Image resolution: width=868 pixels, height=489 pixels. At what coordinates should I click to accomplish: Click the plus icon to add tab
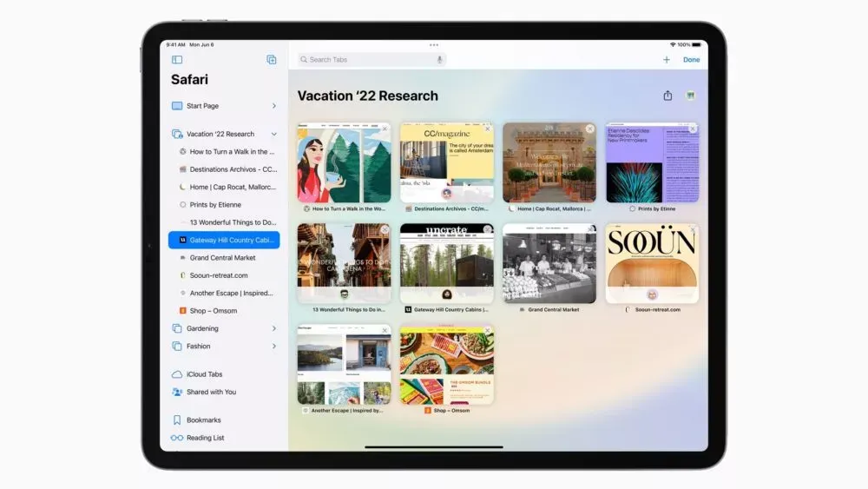[x=667, y=60]
